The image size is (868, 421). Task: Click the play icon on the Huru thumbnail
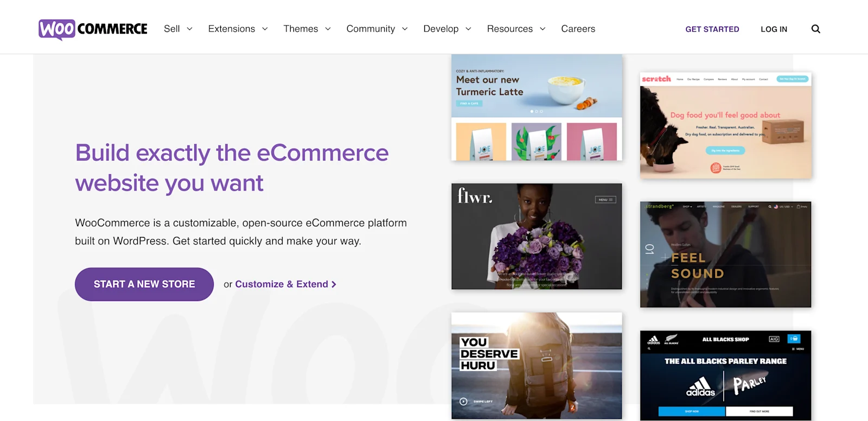pos(463,401)
